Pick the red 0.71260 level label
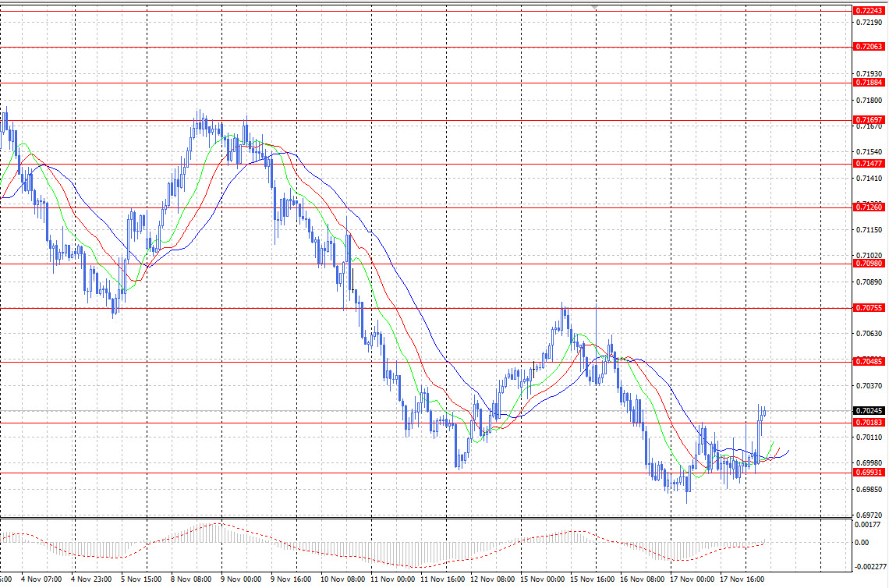The image size is (889, 588). [869, 207]
